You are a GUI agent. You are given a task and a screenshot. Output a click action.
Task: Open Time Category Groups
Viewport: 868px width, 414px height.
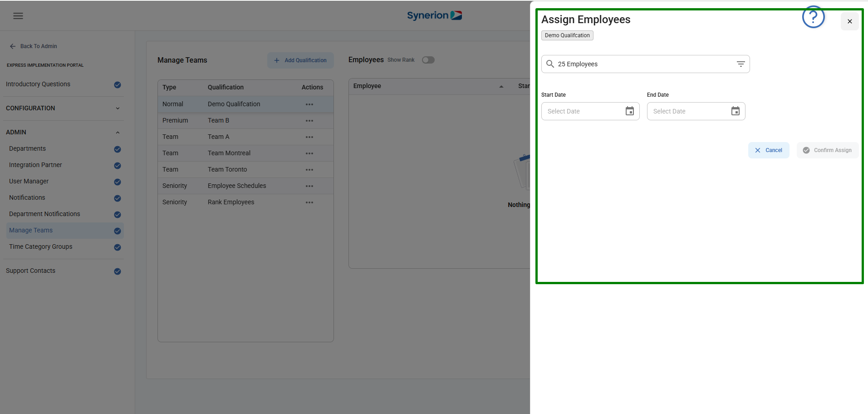41,246
